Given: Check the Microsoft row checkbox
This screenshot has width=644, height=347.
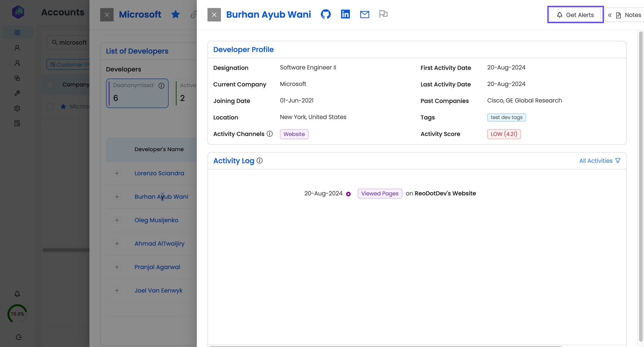Looking at the screenshot, I should pyautogui.click(x=50, y=107).
